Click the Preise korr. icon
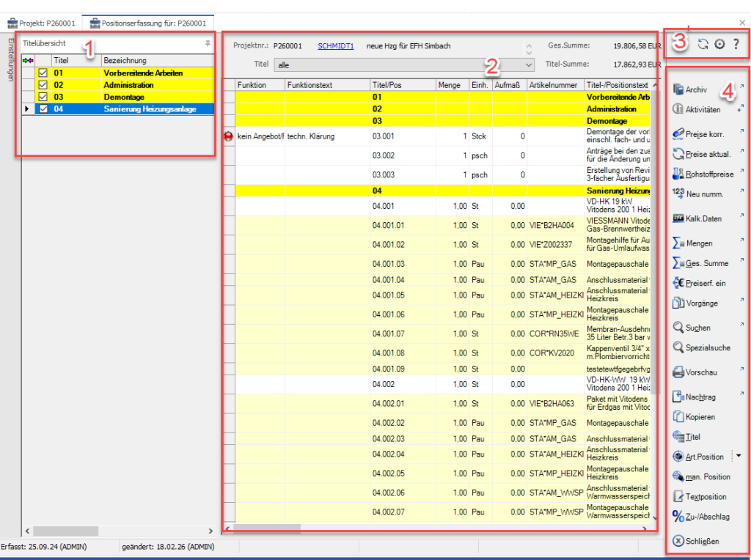This screenshot has width=751, height=560. [678, 134]
